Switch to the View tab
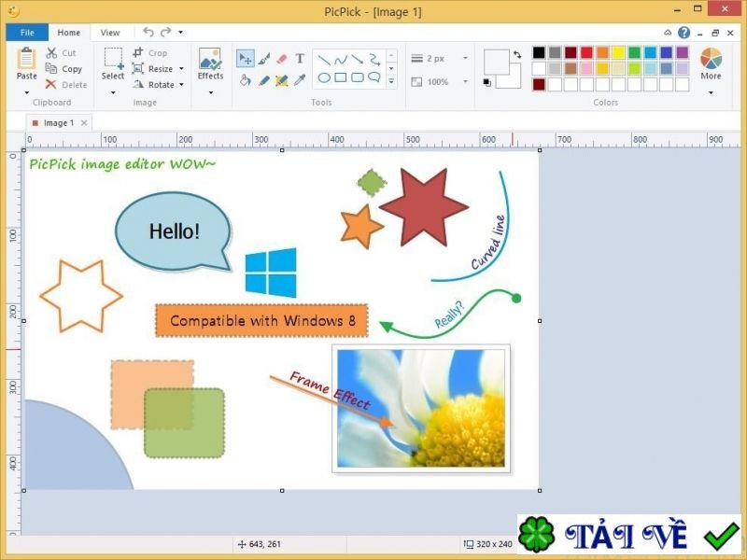 (x=110, y=33)
